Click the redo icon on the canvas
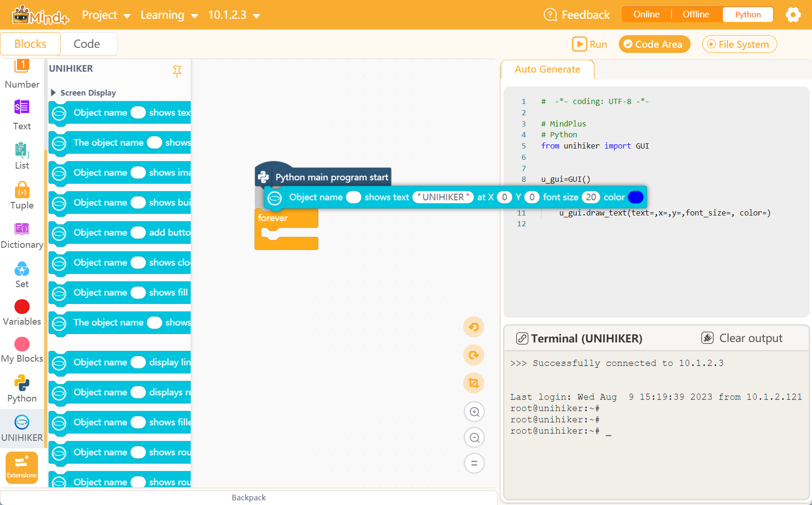The height and width of the screenshot is (505, 812). [x=474, y=355]
